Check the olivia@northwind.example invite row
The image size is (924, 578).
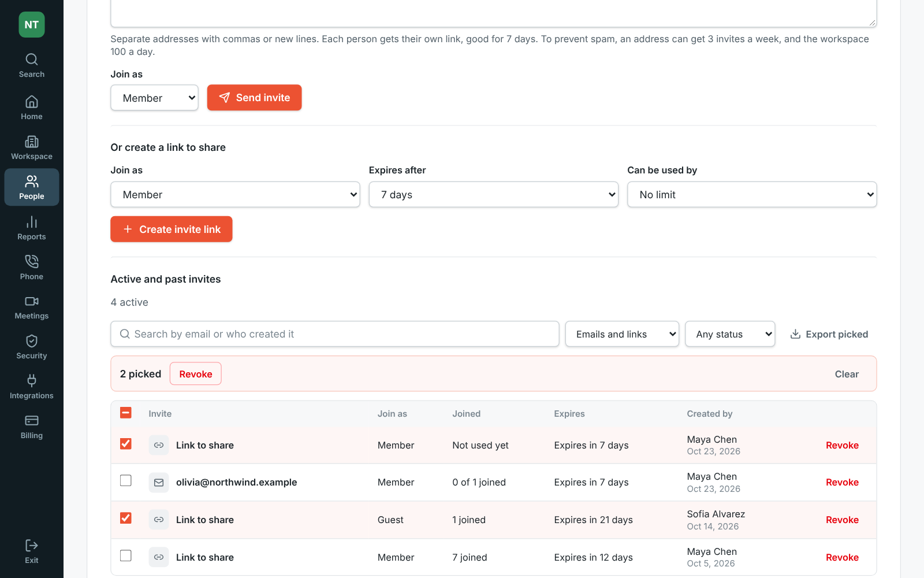pos(126,481)
